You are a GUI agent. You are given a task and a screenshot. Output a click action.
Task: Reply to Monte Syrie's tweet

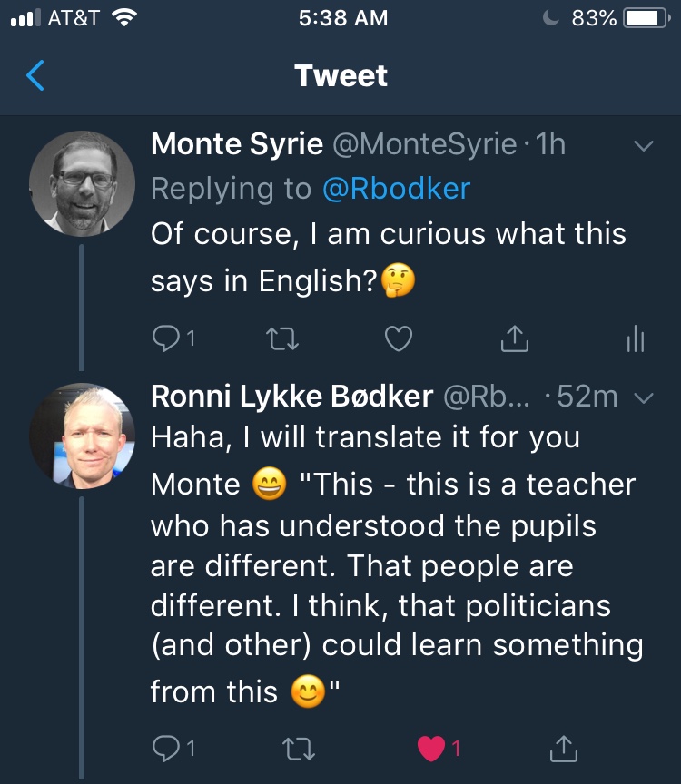pyautogui.click(x=167, y=338)
